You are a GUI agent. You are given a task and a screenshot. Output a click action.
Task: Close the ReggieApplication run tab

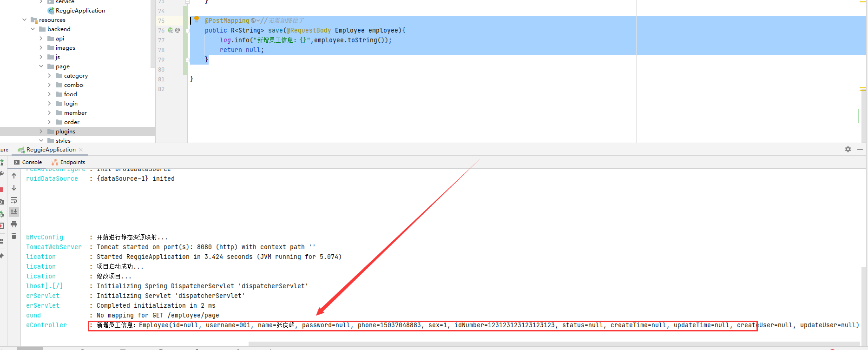click(81, 150)
